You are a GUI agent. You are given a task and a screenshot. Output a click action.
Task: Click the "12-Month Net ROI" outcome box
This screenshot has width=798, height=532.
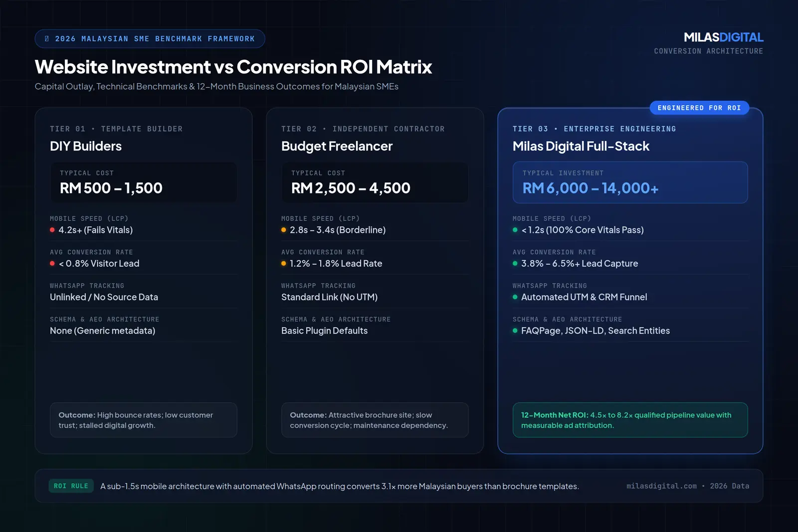point(630,420)
